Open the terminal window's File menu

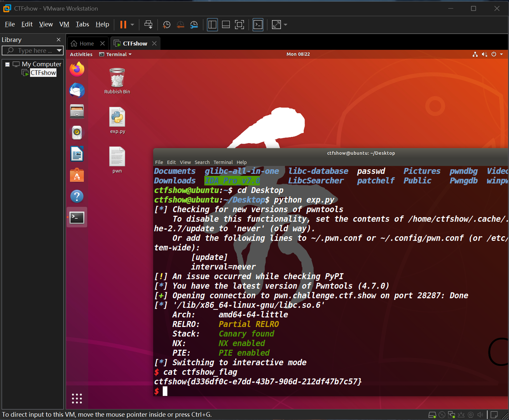pyautogui.click(x=159, y=162)
